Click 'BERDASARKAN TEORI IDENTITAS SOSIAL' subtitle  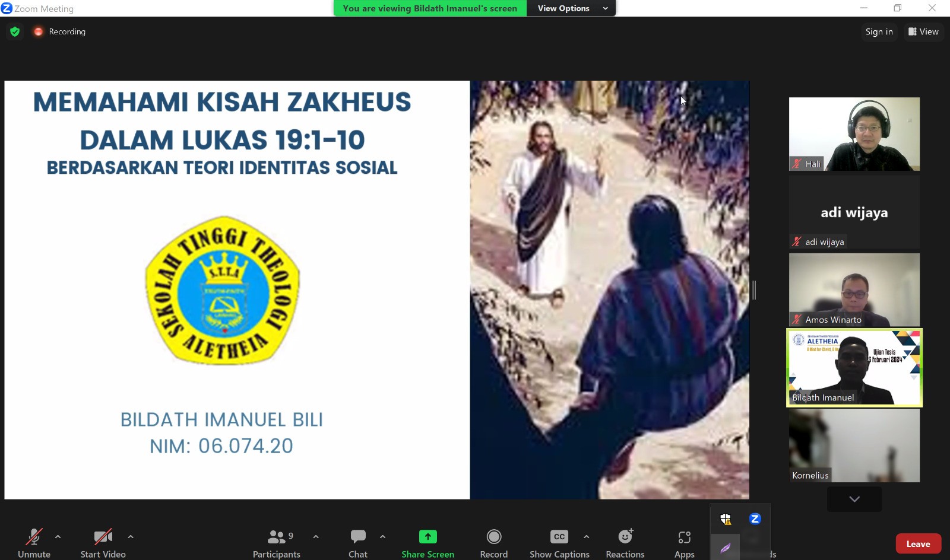click(222, 168)
